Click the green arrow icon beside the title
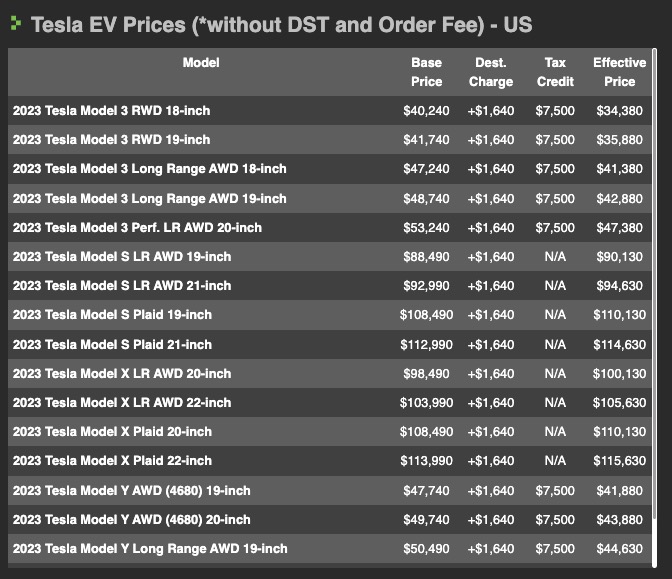This screenshot has width=672, height=579. point(16,22)
